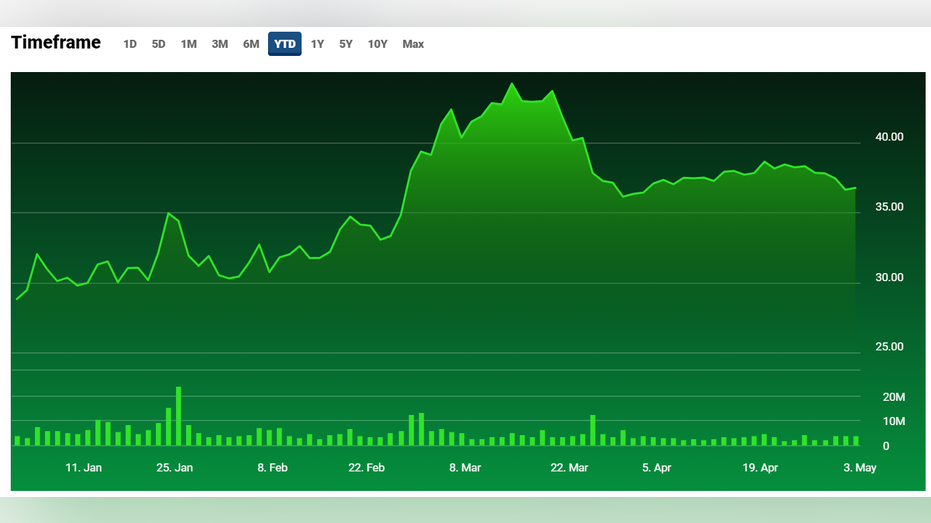This screenshot has height=523, width=931.
Task: Click the 30.00 price axis label
Action: (x=889, y=277)
